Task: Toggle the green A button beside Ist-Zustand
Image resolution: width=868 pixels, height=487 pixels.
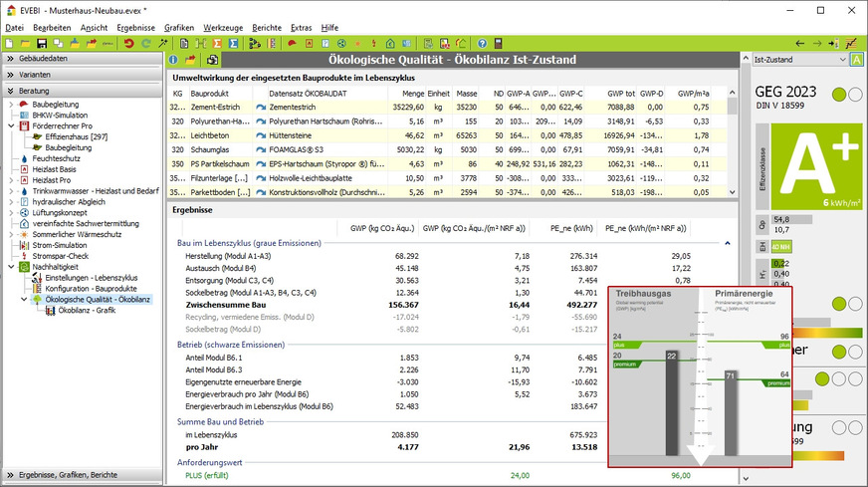Action: point(857,60)
